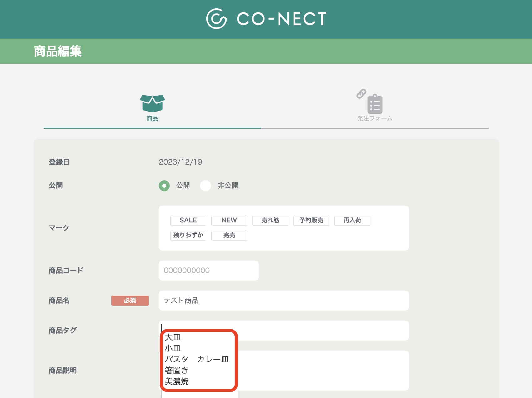Choose 美濃焼 from the tag suggestions
The width and height of the screenshot is (532, 398).
[177, 381]
